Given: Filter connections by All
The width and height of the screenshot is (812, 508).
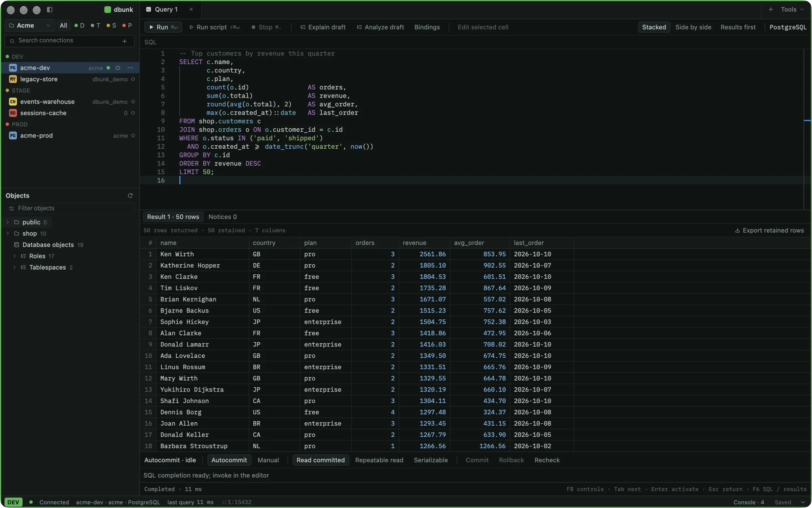Looking at the screenshot, I should (x=63, y=25).
